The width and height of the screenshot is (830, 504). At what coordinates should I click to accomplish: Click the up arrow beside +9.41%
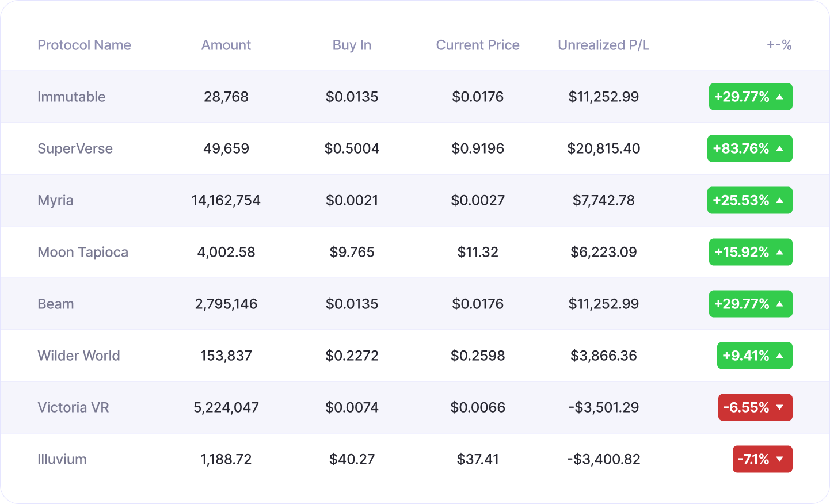click(780, 356)
